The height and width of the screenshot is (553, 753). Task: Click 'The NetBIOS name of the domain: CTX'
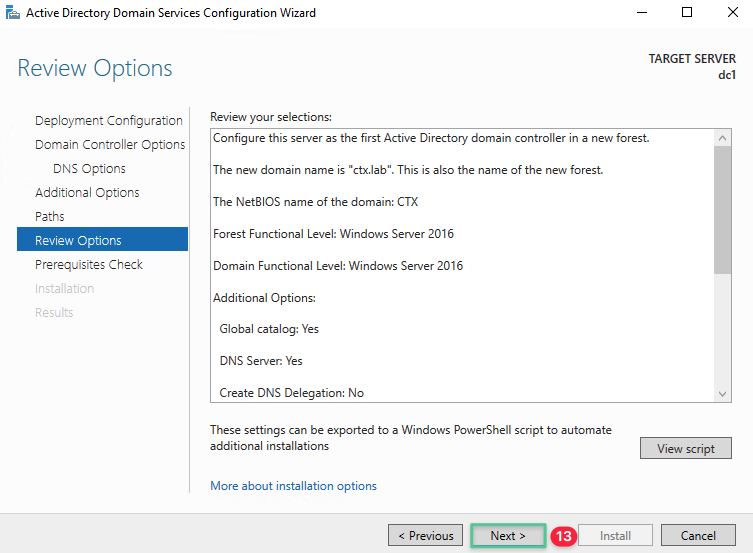[x=316, y=202]
